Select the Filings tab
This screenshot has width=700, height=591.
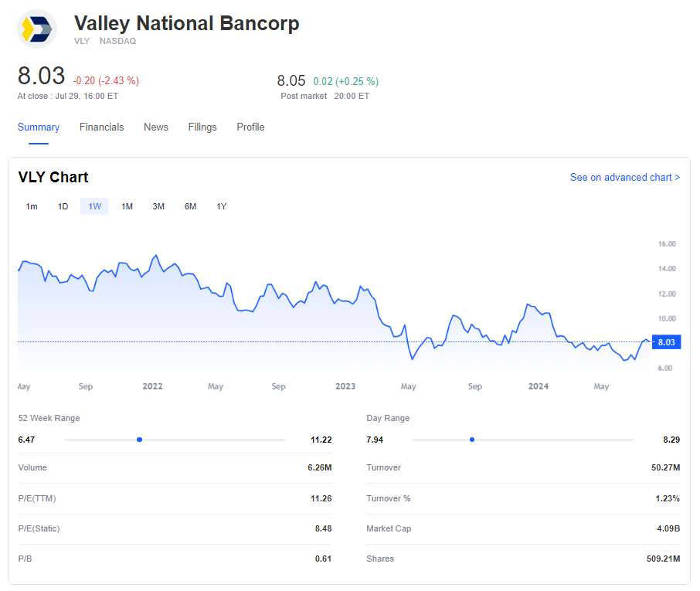tap(202, 127)
